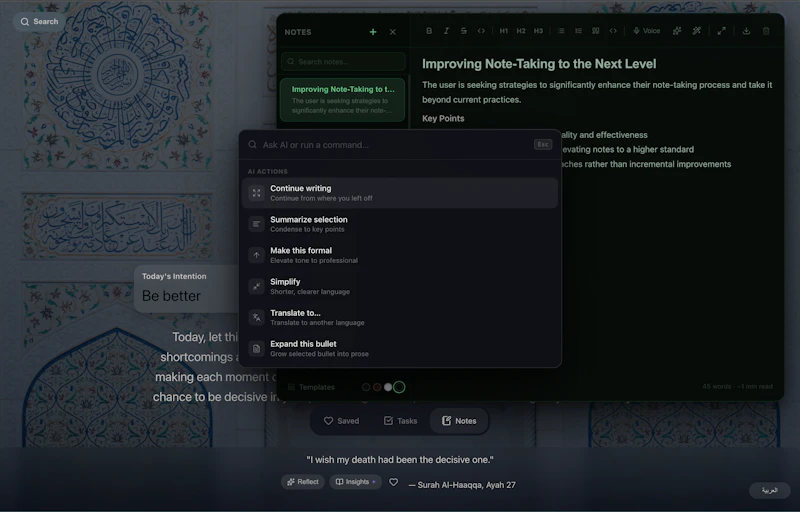Select the red note color swatch
Screen dimensions: 800x512
point(377,387)
